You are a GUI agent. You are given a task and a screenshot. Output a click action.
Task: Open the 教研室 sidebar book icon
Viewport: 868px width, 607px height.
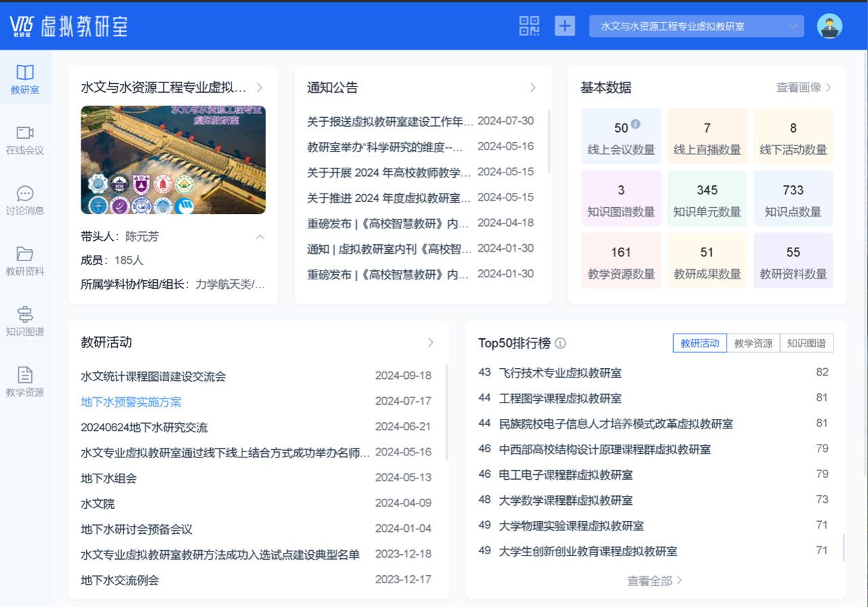pyautogui.click(x=25, y=72)
